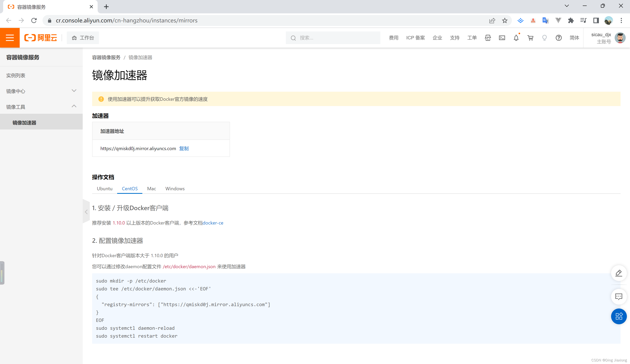Focus the top 搜索 search field
The height and width of the screenshot is (364, 630).
pos(333,38)
